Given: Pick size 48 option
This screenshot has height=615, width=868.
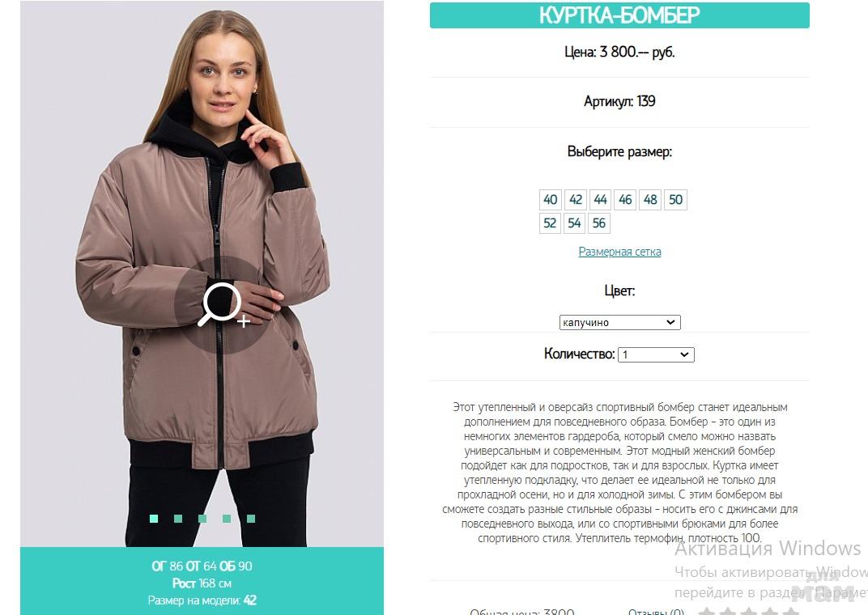Looking at the screenshot, I should pyautogui.click(x=650, y=200).
